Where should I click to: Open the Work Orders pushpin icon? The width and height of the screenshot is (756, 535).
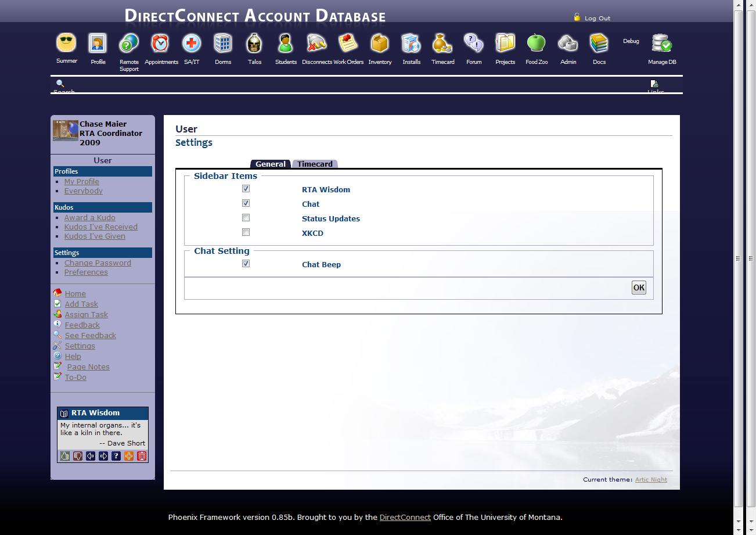[348, 43]
